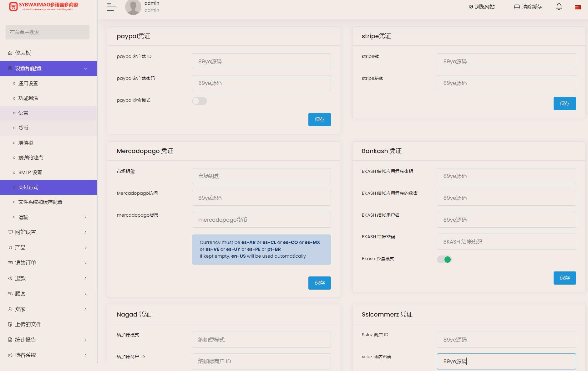Open the language flag selector

(x=578, y=7)
